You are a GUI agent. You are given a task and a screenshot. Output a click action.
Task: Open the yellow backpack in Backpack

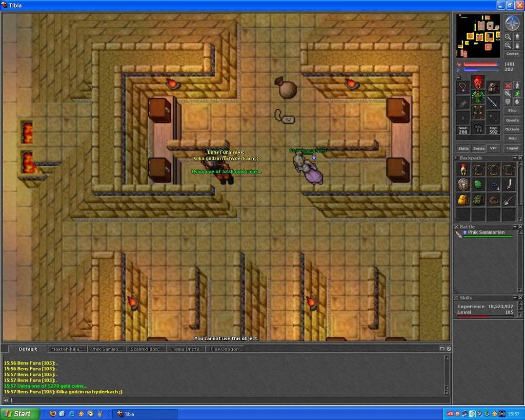(463, 199)
